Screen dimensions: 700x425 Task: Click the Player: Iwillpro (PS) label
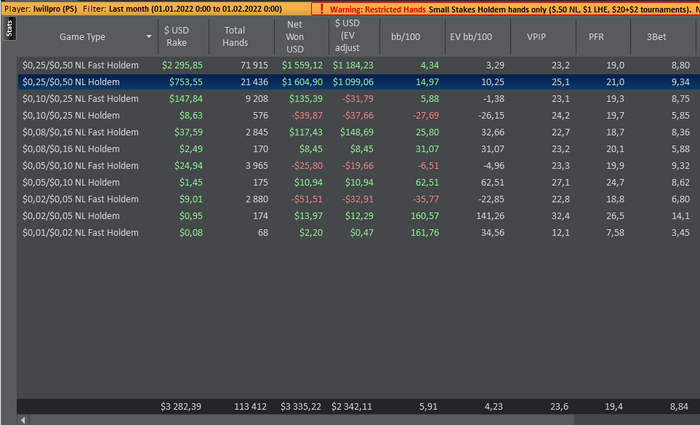click(41, 9)
